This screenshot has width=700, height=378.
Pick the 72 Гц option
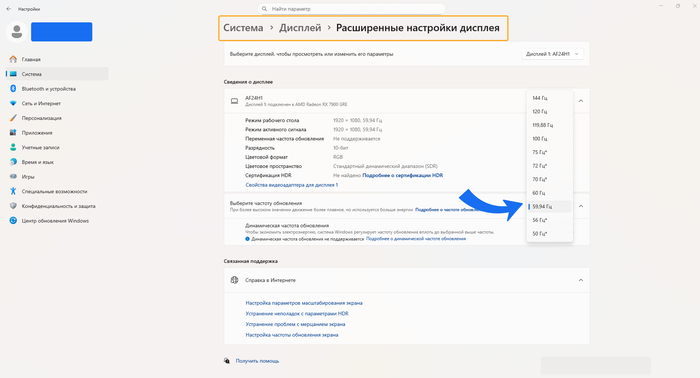pos(550,166)
